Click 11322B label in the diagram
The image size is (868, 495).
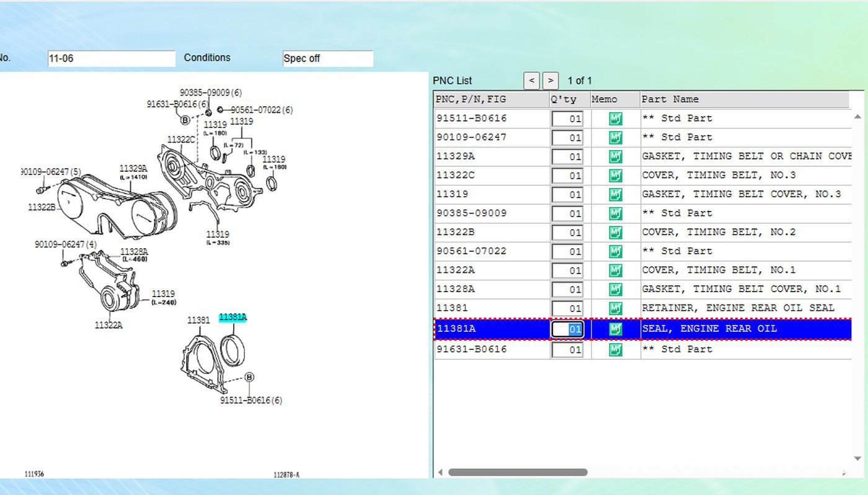[x=42, y=207]
